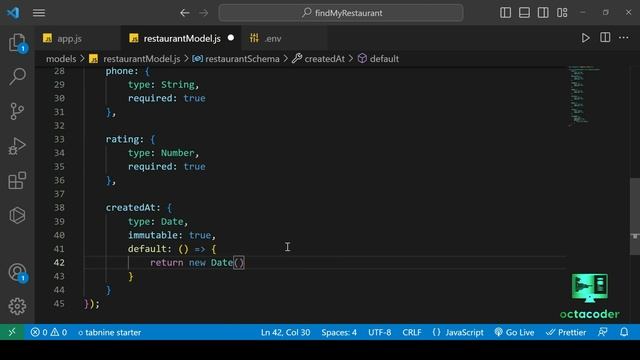
Task: Click the immutable keyword on line 40
Action: click(x=153, y=235)
